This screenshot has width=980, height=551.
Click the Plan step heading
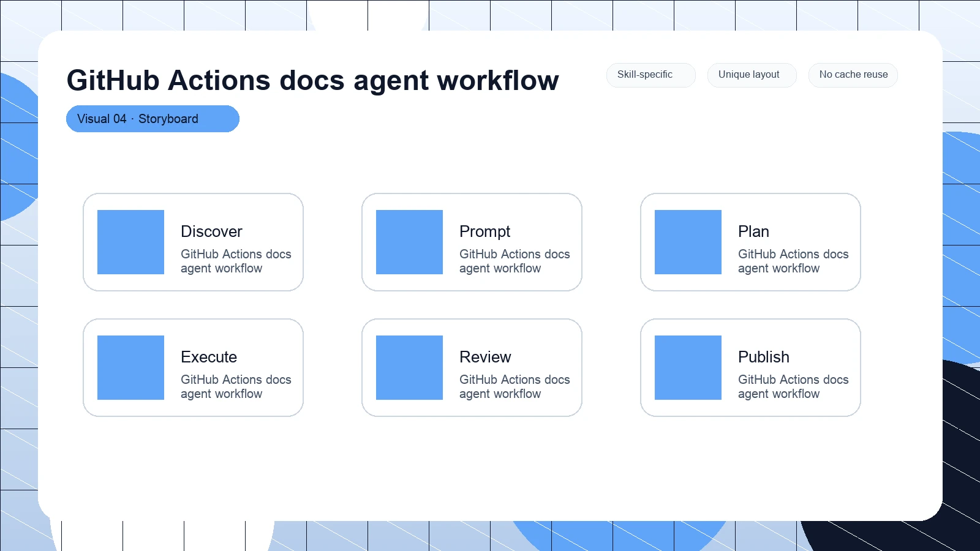pyautogui.click(x=753, y=231)
